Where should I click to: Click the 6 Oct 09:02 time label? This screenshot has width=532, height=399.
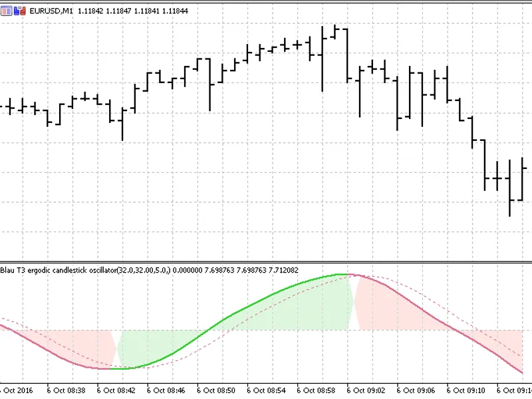click(366, 390)
